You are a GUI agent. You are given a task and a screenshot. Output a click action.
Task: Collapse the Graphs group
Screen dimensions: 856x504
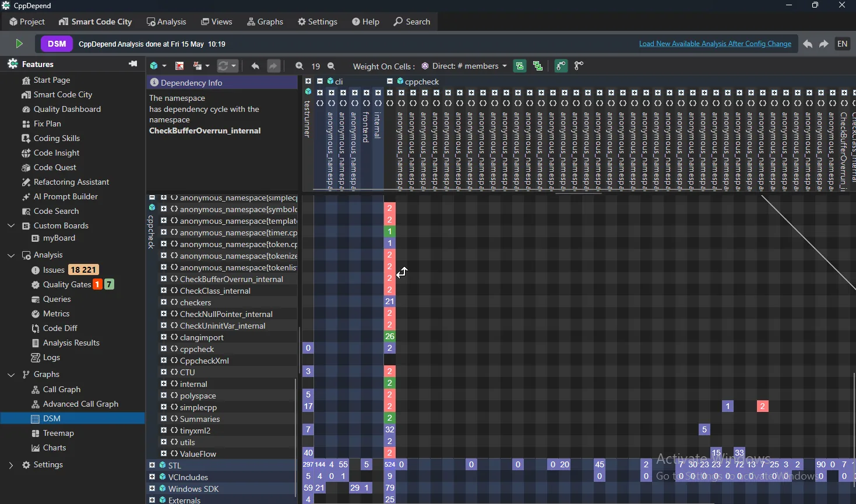tap(11, 374)
